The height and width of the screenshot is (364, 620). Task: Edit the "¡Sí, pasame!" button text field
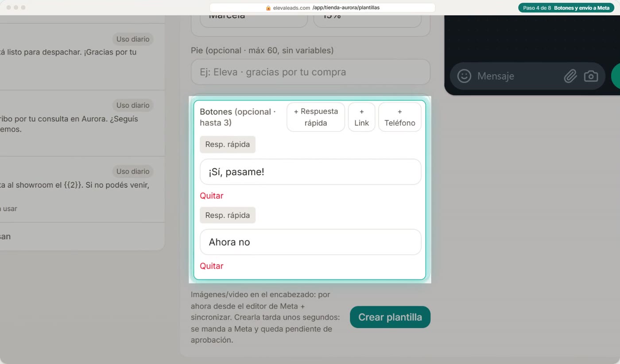pyautogui.click(x=310, y=172)
